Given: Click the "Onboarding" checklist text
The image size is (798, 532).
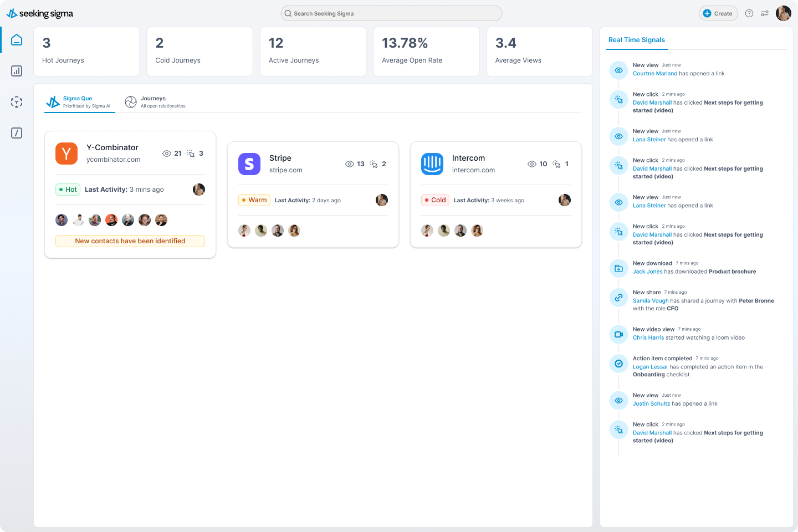Looking at the screenshot, I should [x=649, y=375].
